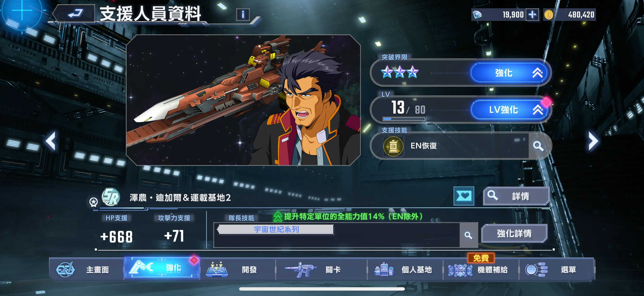Tap the back arrow icon in header
The height and width of the screenshot is (296, 644).
tap(75, 13)
